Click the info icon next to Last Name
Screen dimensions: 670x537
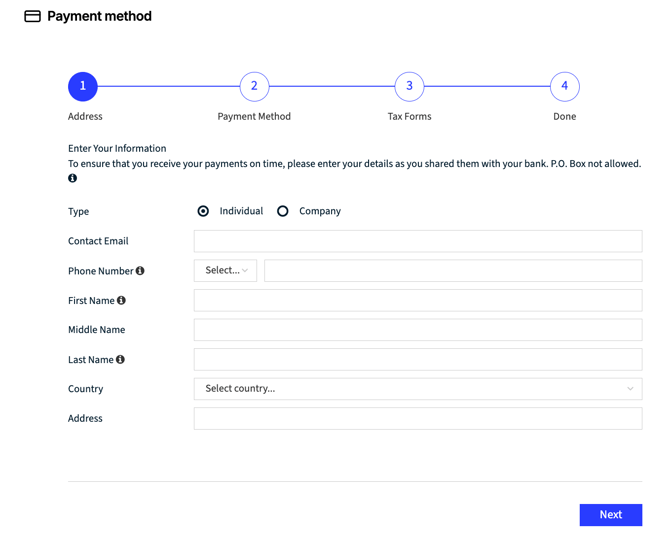pos(120,359)
